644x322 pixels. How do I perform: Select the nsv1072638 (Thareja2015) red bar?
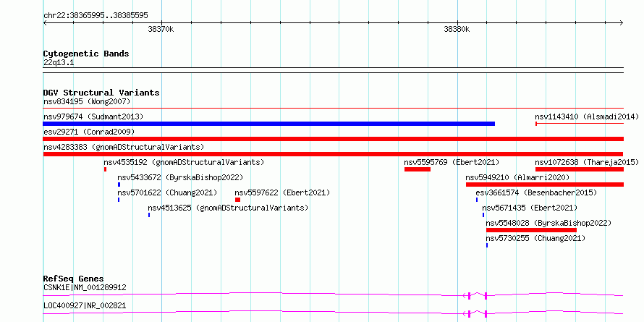pyautogui.click(x=580, y=169)
